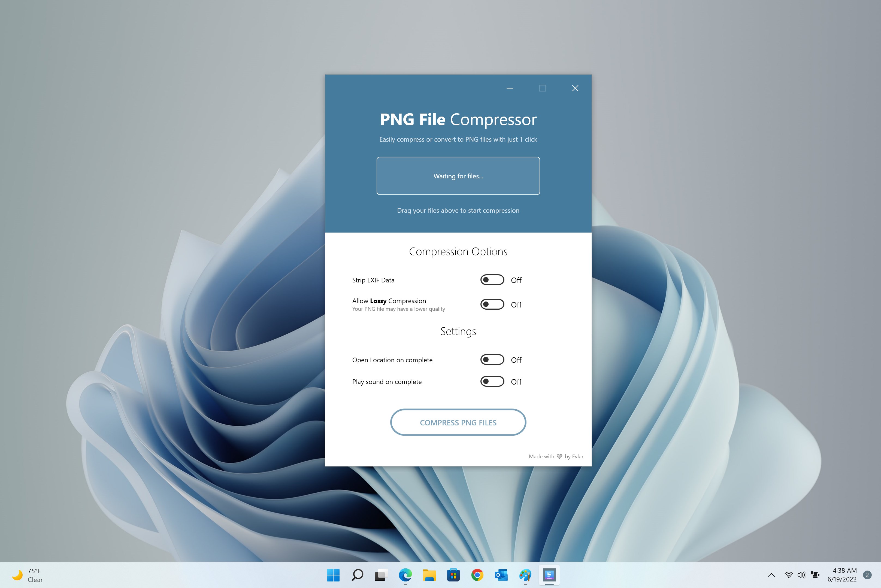Click the heart icon in the footer
The width and height of the screenshot is (881, 588).
[x=559, y=456]
